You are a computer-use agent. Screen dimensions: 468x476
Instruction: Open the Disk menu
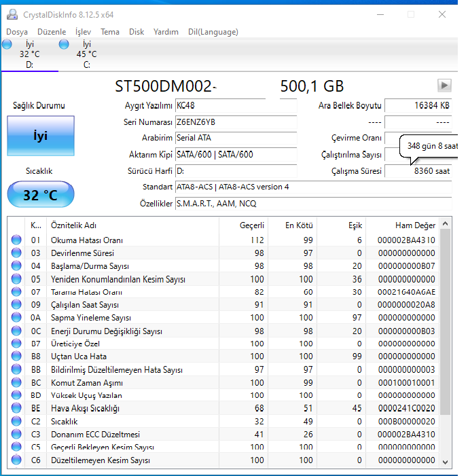point(137,31)
